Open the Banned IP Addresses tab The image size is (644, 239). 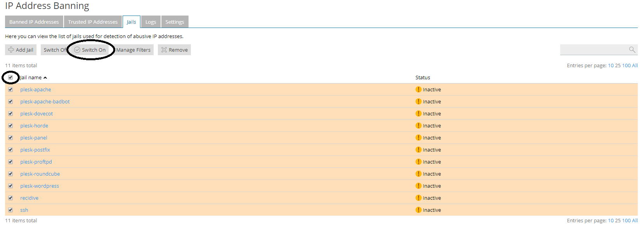pyautogui.click(x=34, y=22)
